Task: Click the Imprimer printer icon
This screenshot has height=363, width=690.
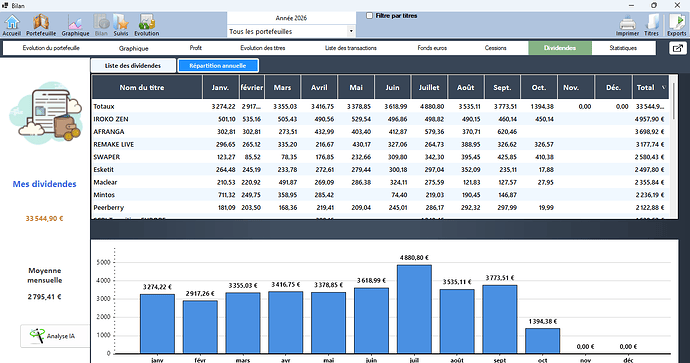Action: [x=628, y=25]
